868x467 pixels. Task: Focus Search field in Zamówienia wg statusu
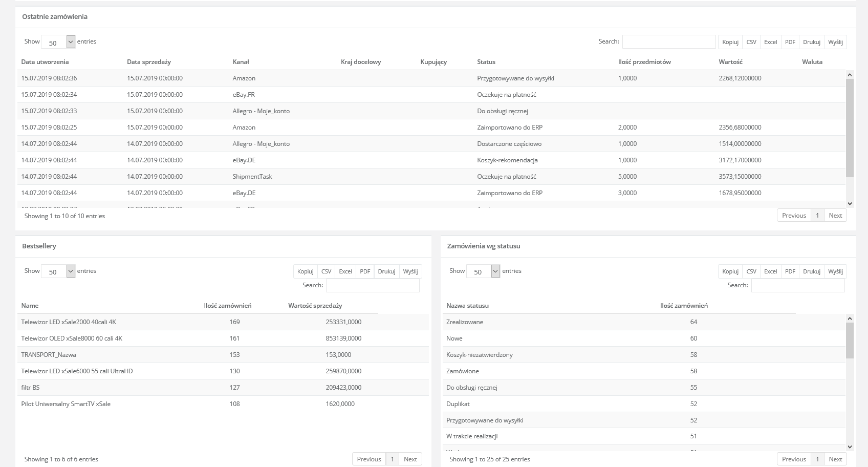[x=797, y=285]
